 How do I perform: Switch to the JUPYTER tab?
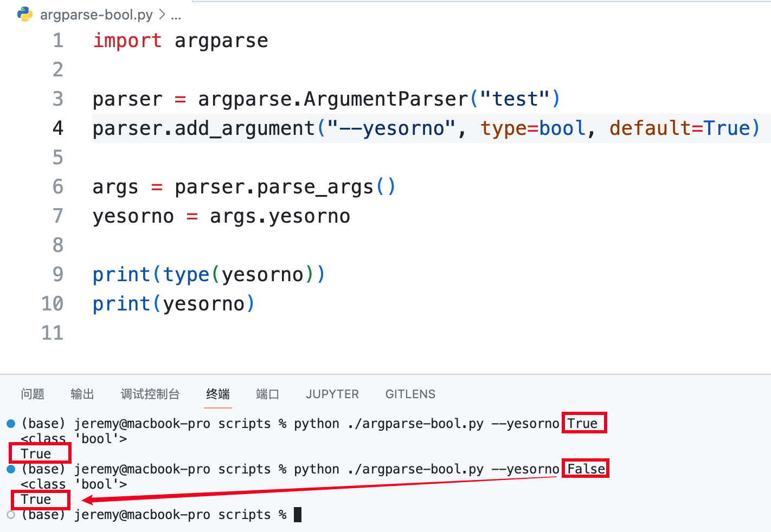[x=332, y=394]
